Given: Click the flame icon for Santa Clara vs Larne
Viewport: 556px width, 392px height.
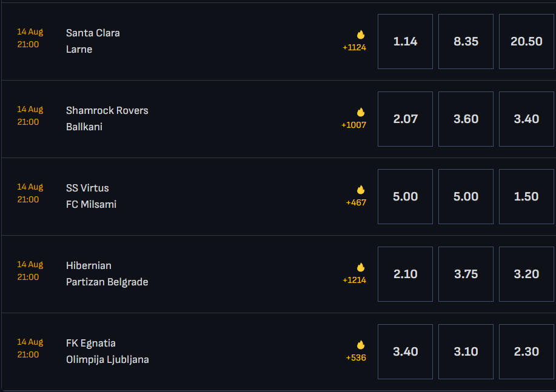Looking at the screenshot, I should (361, 35).
